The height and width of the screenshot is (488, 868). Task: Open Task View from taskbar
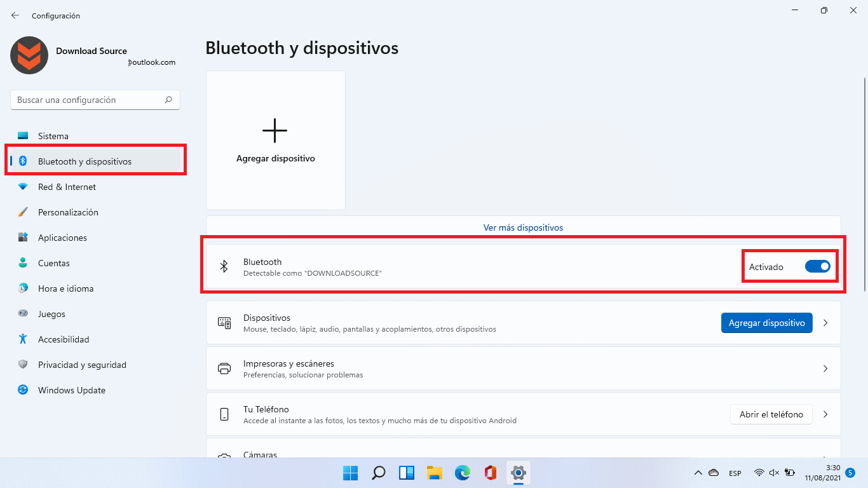407,473
